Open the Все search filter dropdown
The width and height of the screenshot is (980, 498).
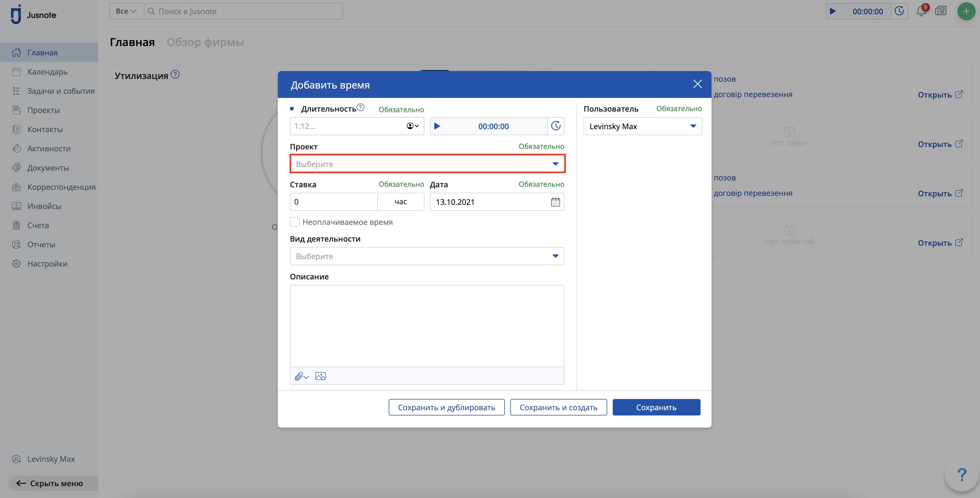pyautogui.click(x=126, y=12)
